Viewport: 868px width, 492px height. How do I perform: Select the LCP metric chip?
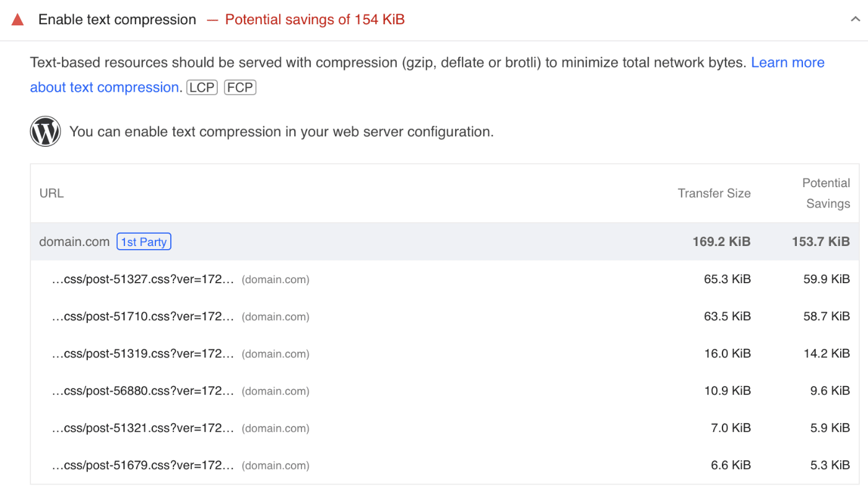tap(202, 87)
